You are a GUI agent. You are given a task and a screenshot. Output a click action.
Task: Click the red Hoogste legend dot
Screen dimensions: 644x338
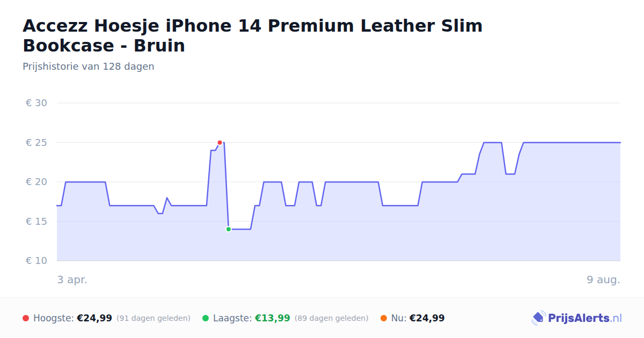[x=26, y=318]
